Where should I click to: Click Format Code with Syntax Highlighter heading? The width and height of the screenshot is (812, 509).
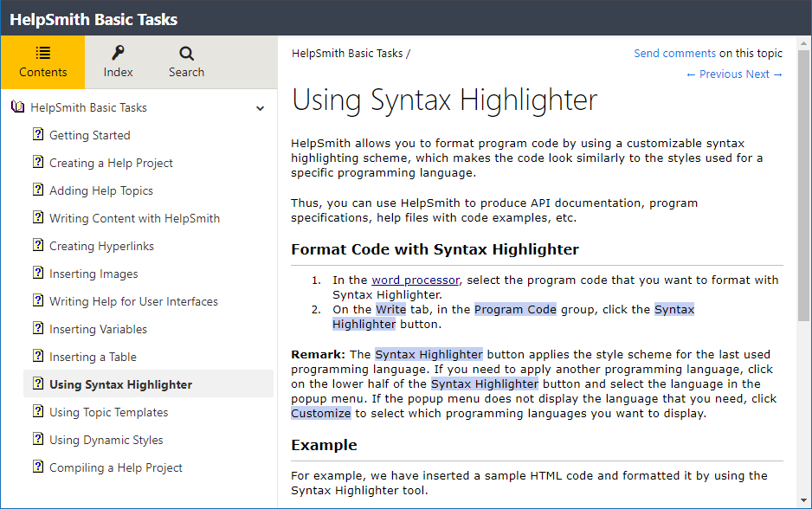435,249
